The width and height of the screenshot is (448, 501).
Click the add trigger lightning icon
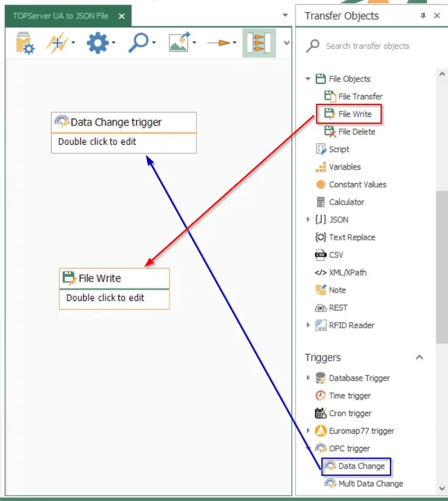57,43
